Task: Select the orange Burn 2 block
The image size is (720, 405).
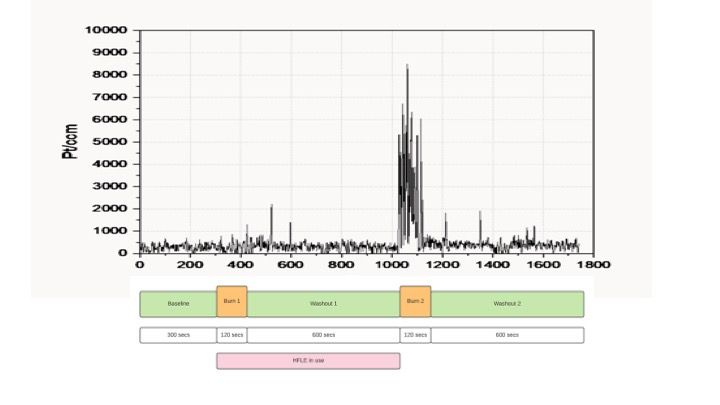Action: coord(415,301)
